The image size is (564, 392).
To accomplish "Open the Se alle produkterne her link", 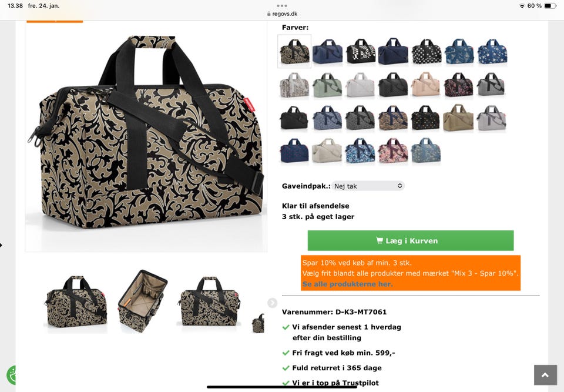I will [x=347, y=284].
